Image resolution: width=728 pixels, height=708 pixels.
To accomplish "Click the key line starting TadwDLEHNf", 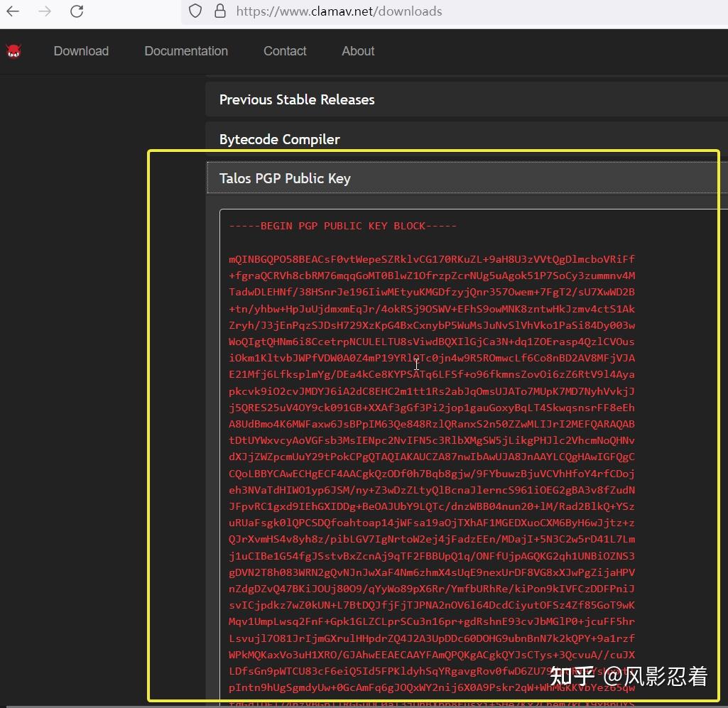I will [x=432, y=292].
